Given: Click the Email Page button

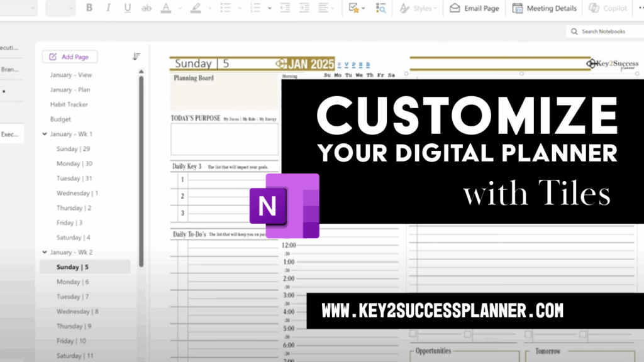Looking at the screenshot, I should 474,8.
